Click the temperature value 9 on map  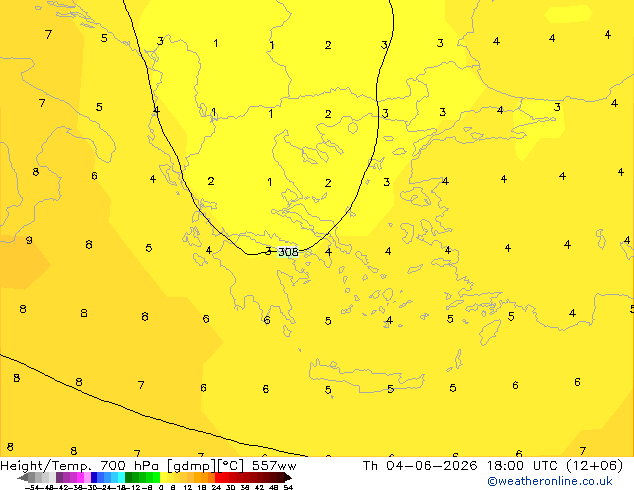pos(29,240)
